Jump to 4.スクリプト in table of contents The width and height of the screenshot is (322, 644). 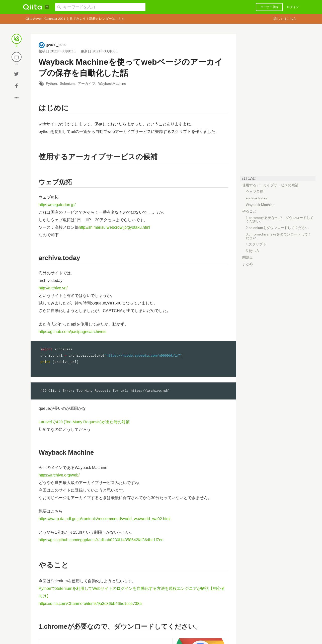point(256,244)
